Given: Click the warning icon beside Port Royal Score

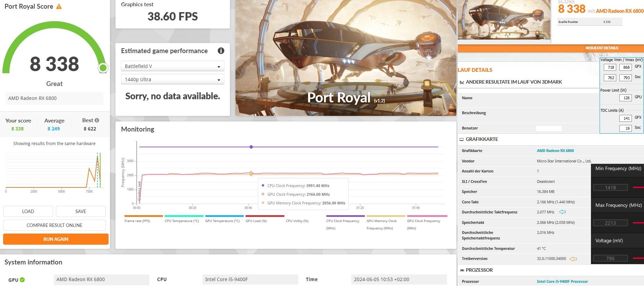Looking at the screenshot, I should click(59, 6).
